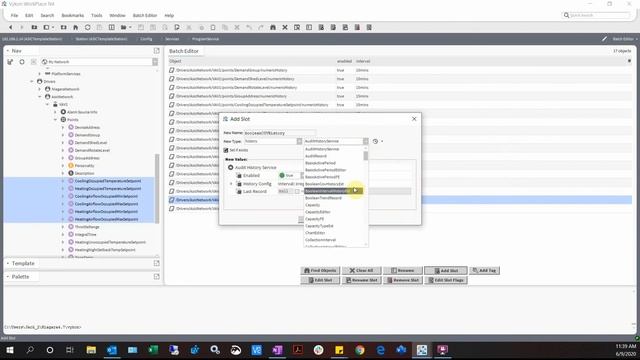Collapse the Drivers tree node
This screenshot has width=640, height=360.
pos(32,81)
